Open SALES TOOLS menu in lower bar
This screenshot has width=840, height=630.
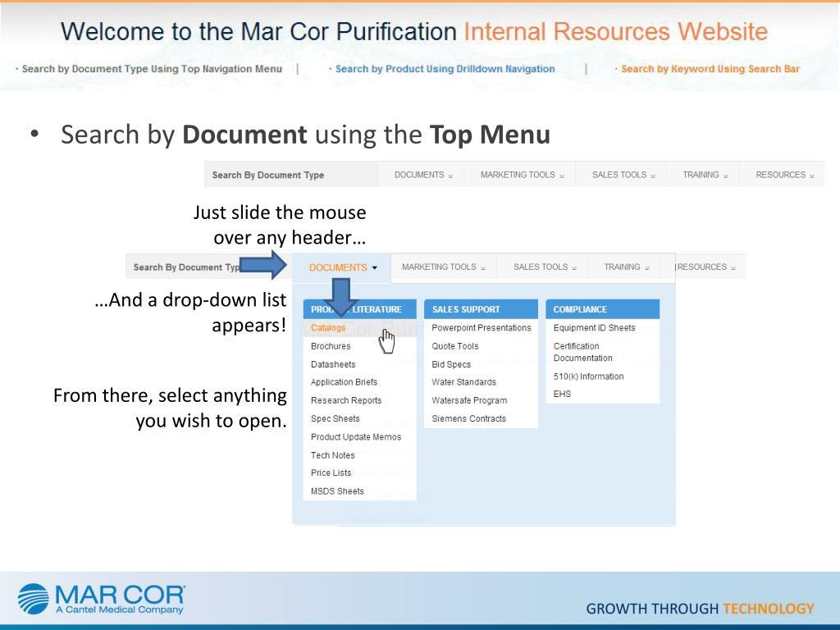coord(545,267)
